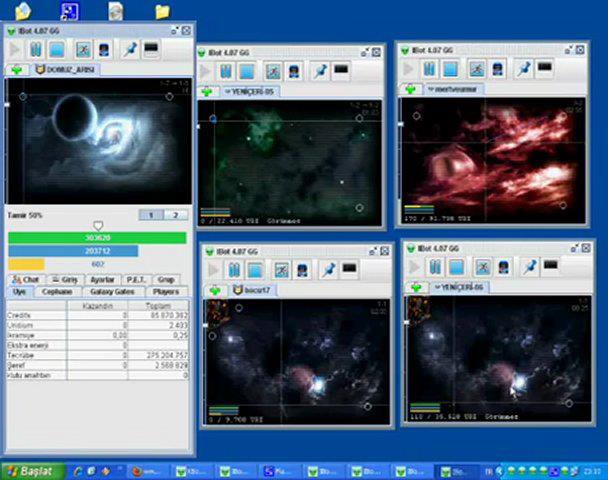Viewport: 608px width, 480px height.
Task: Click the pushpin icon in the YENİÇERİ-05 window
Action: coord(320,71)
